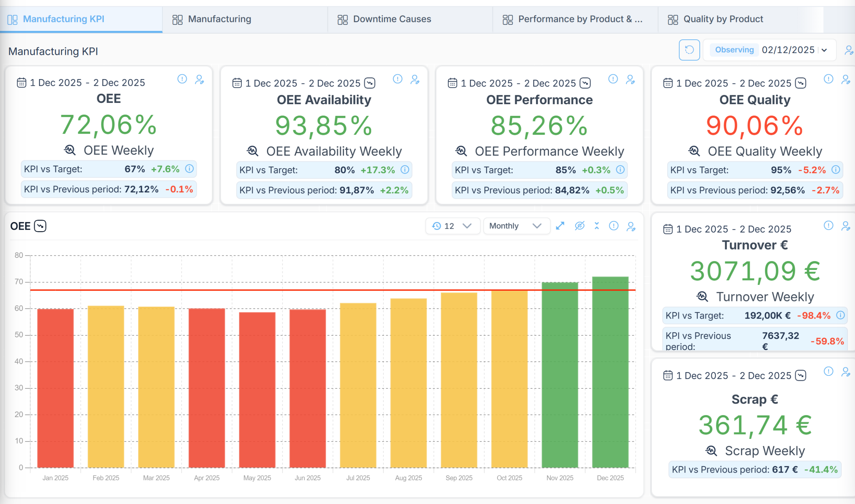This screenshot has height=504, width=855.
Task: Click user edit icon on Scrap € card
Action: click(846, 372)
